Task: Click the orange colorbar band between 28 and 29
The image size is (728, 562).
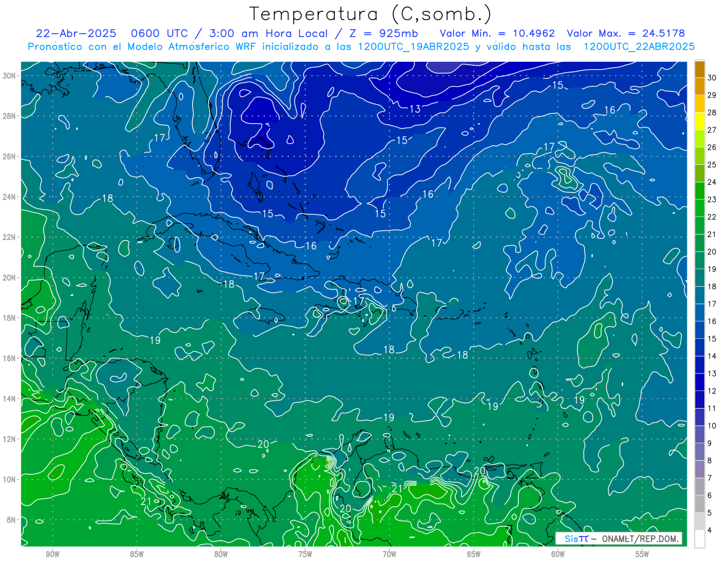Action: [699, 104]
